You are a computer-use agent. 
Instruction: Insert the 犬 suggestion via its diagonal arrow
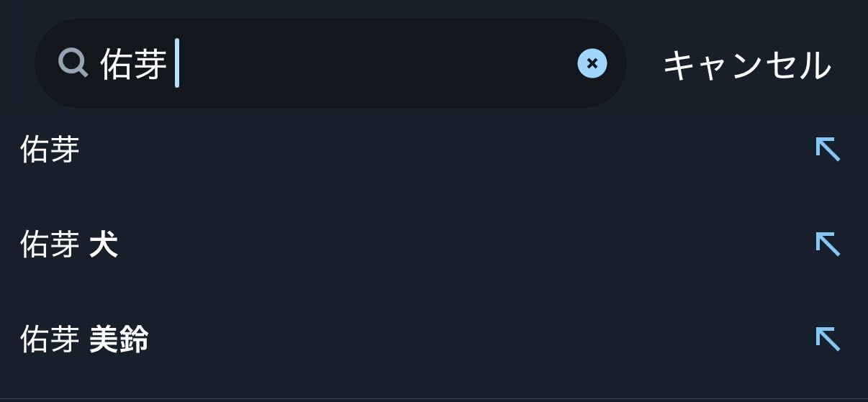click(828, 245)
